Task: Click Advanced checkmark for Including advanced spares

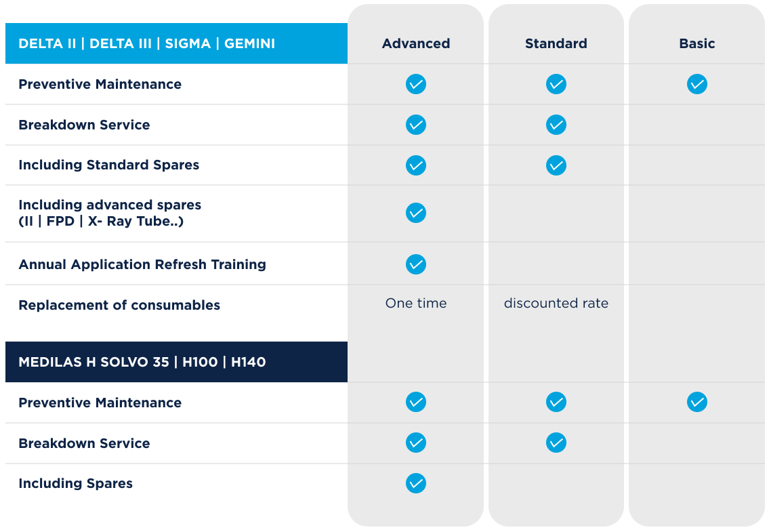Action: tap(416, 213)
